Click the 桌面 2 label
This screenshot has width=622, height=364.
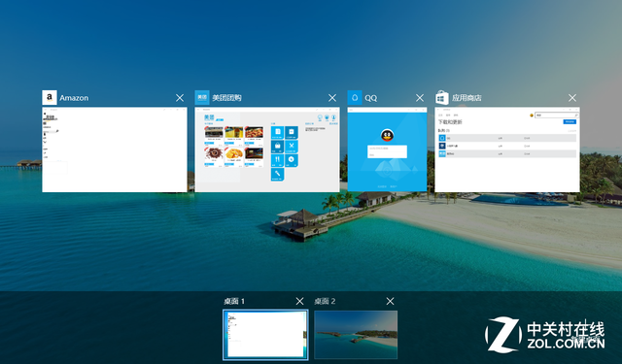pos(325,302)
